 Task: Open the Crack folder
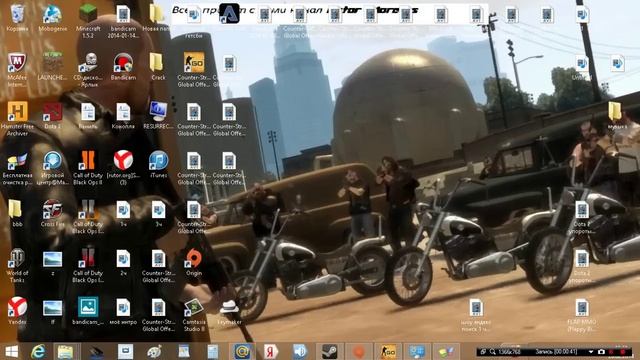[x=158, y=66]
